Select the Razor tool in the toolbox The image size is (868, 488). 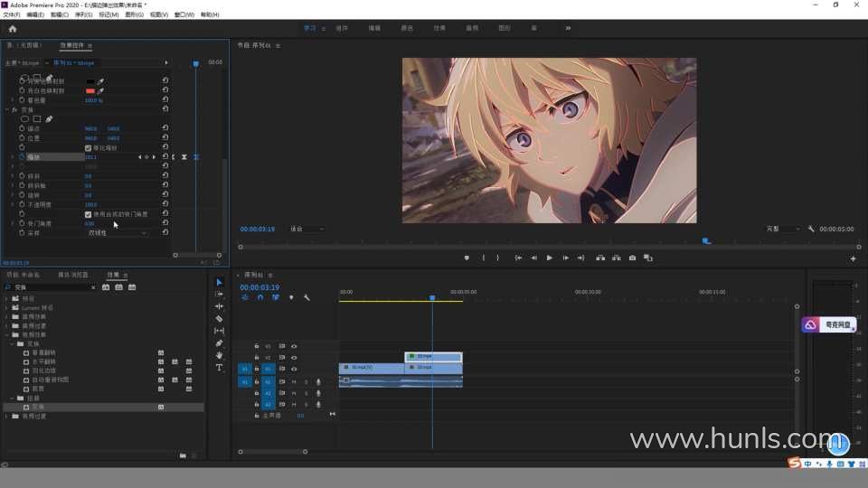[x=219, y=319]
